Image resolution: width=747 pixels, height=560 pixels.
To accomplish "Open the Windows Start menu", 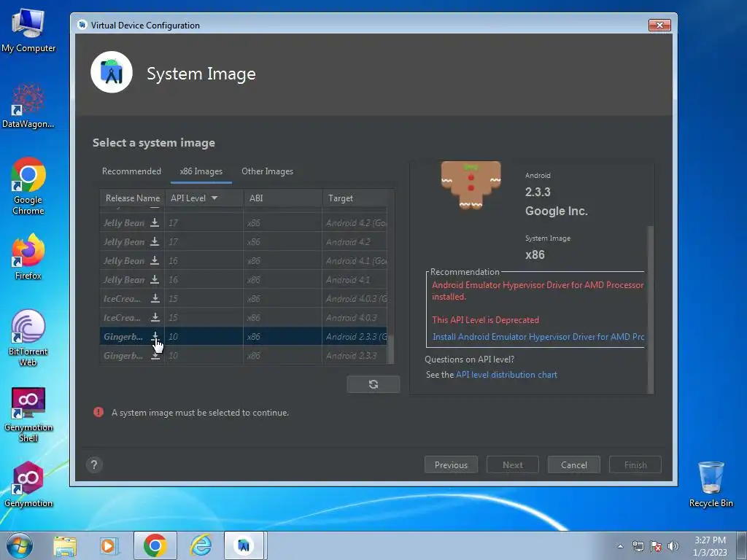I will pos(20,545).
